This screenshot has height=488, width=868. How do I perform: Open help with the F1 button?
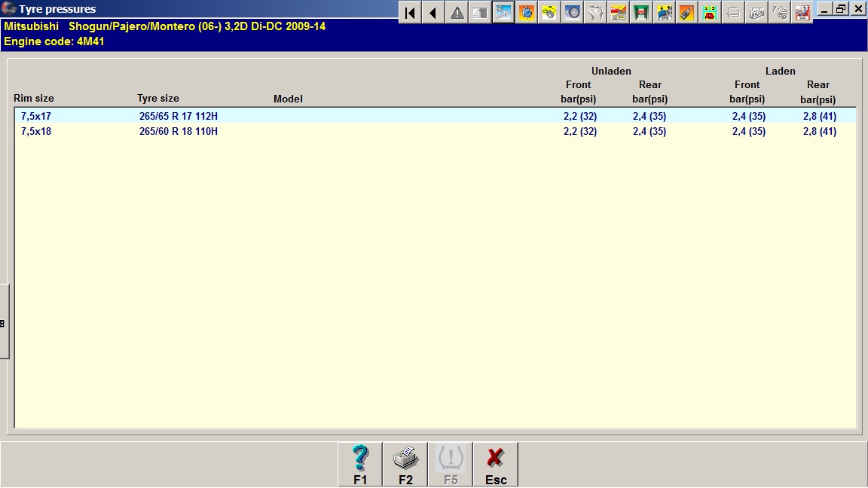coord(360,465)
